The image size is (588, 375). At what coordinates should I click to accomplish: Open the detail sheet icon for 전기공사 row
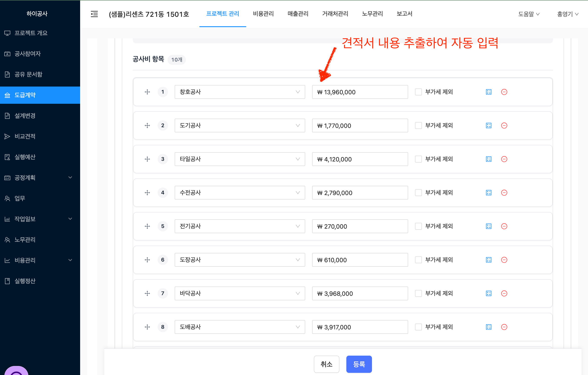pyautogui.click(x=488, y=226)
